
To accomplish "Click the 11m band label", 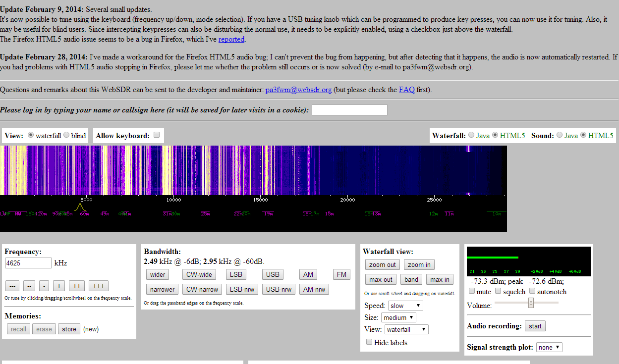I will click(x=449, y=213).
